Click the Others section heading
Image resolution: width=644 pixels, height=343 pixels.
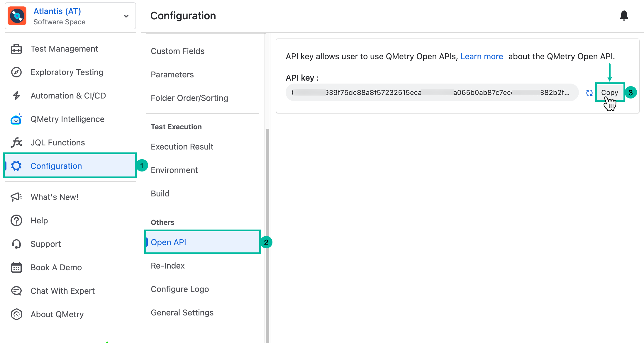pyautogui.click(x=162, y=222)
